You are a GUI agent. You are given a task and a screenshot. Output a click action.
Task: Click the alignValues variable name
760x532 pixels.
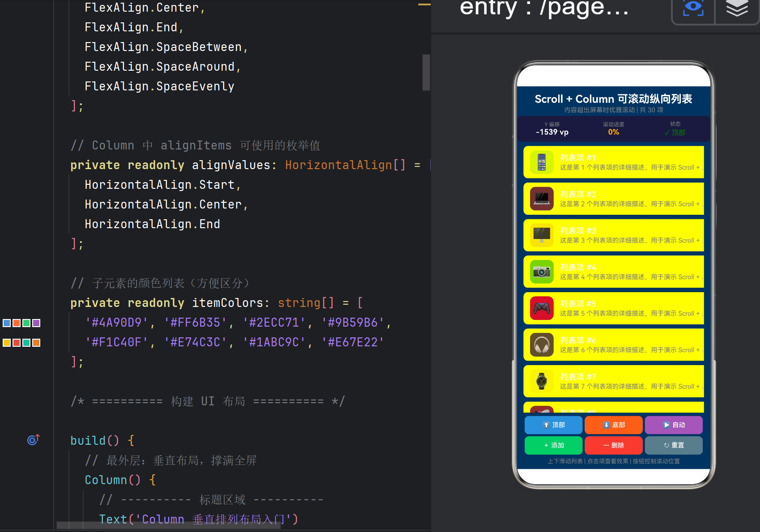coord(231,165)
